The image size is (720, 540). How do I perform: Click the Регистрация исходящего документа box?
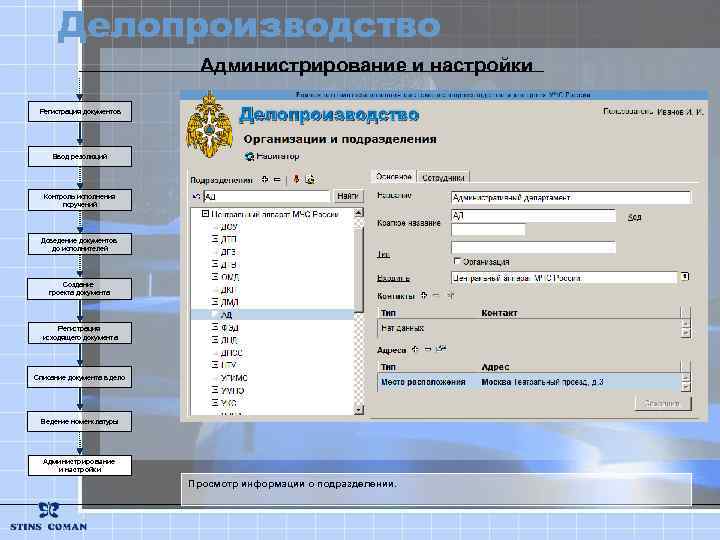(x=80, y=333)
